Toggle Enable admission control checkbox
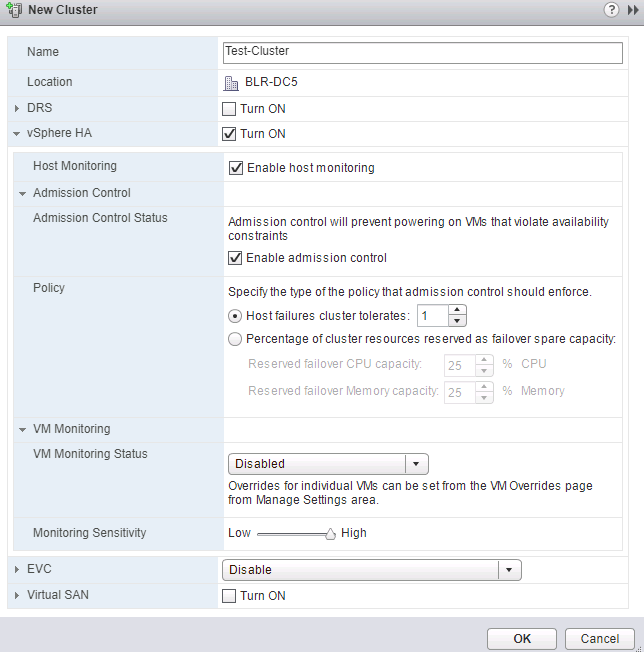Image resolution: width=644 pixels, height=652 pixels. pos(236,258)
